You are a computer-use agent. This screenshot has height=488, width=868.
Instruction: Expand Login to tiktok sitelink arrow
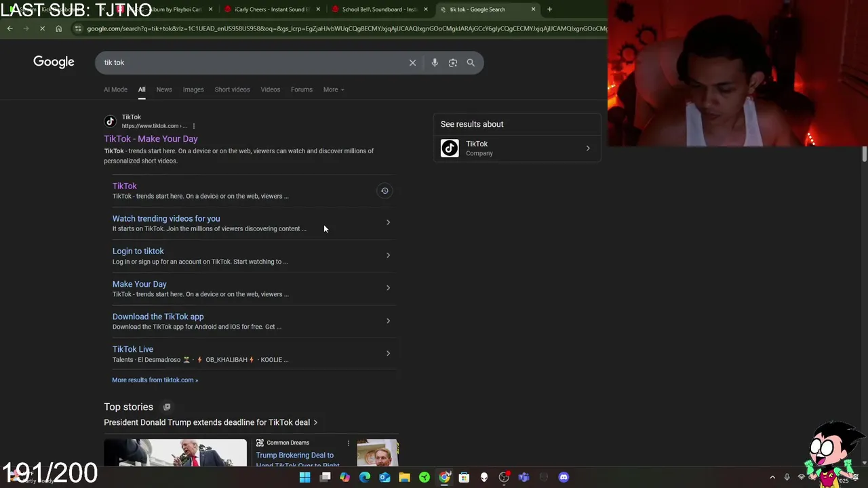(388, 256)
